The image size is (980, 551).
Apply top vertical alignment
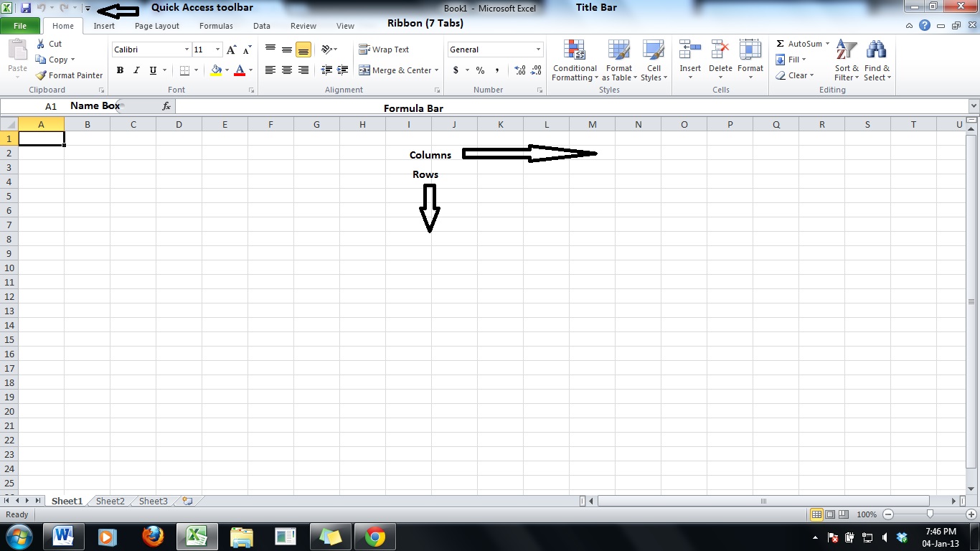270,50
